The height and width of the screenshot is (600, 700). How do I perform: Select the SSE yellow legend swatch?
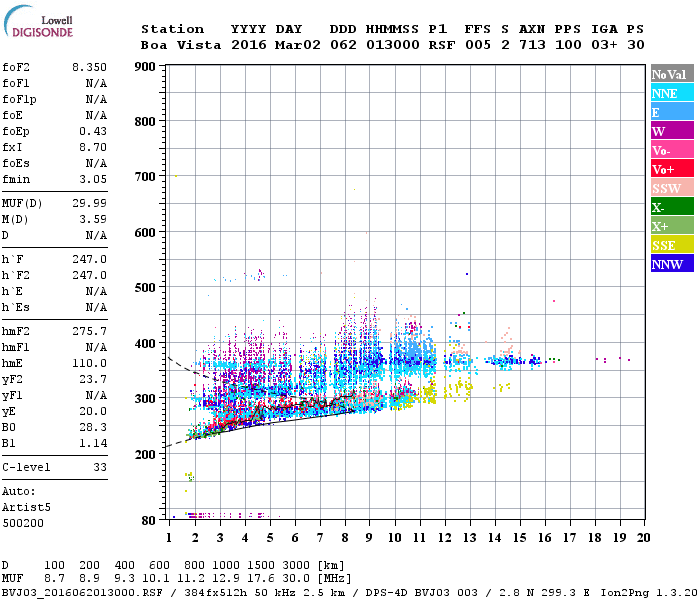click(672, 245)
